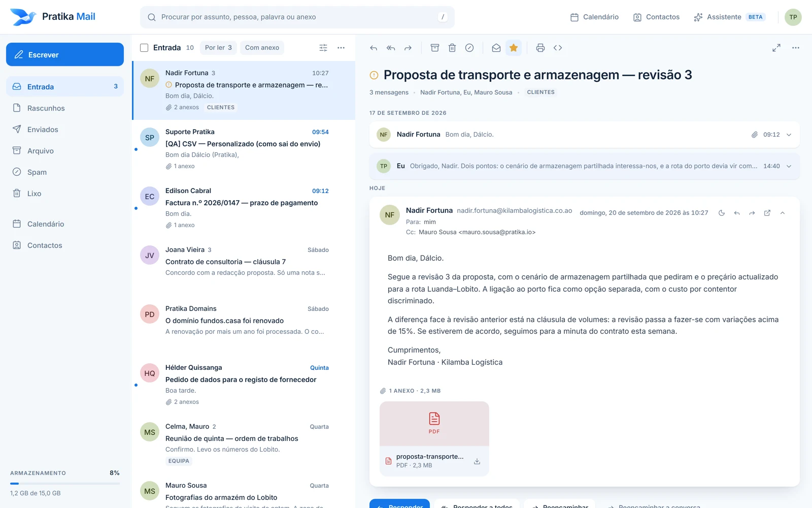Toggle the Por ler filter
Viewport: 812px width, 508px height.
[218, 48]
